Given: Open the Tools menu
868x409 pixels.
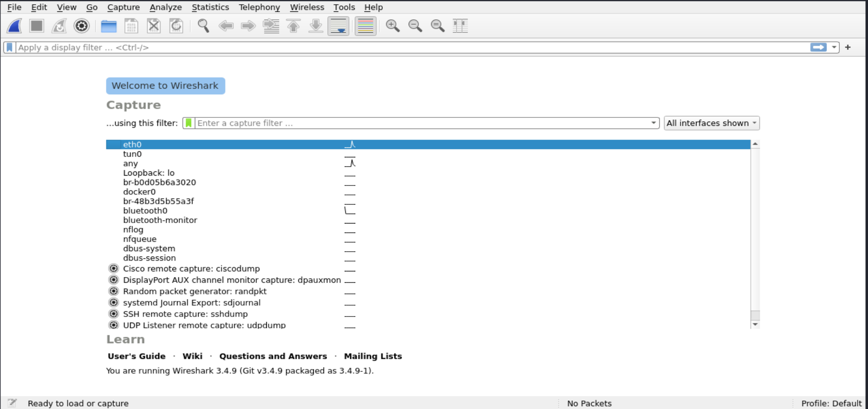Looking at the screenshot, I should click(344, 7).
